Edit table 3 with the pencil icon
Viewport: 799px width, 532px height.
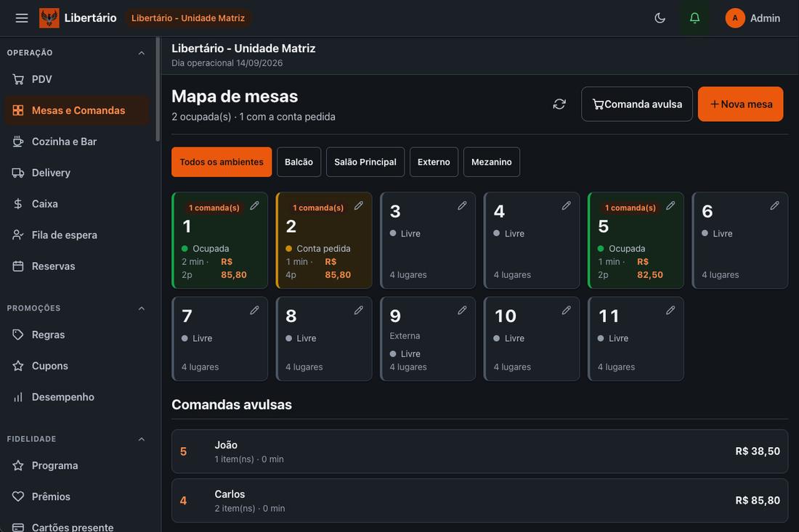tap(462, 205)
